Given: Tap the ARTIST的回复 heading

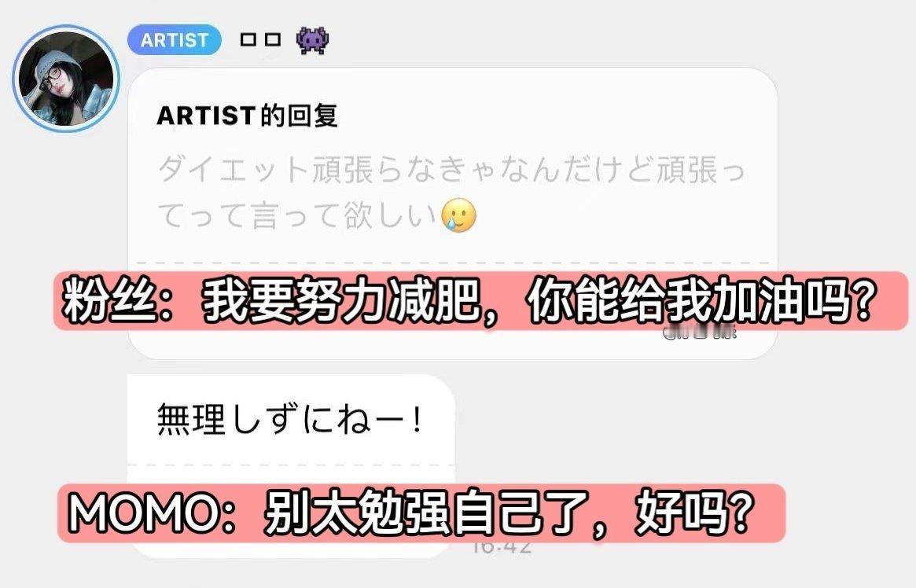Looking at the screenshot, I should coord(247,115).
